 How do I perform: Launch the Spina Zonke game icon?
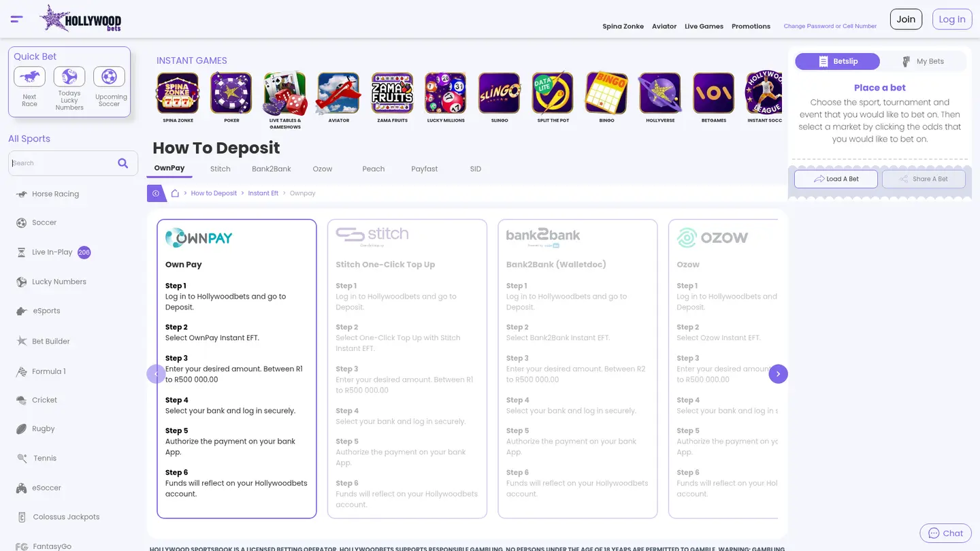tap(178, 93)
